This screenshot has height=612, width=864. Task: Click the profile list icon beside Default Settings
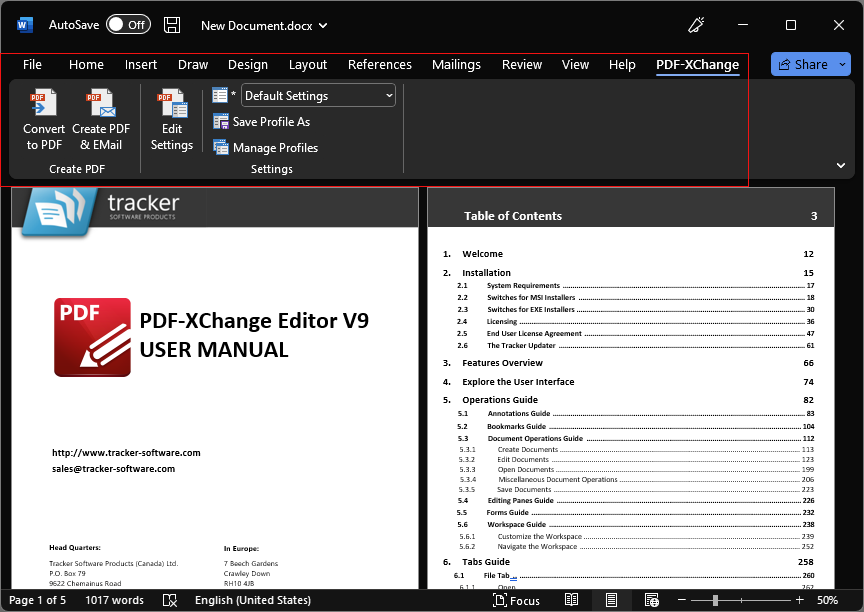220,95
